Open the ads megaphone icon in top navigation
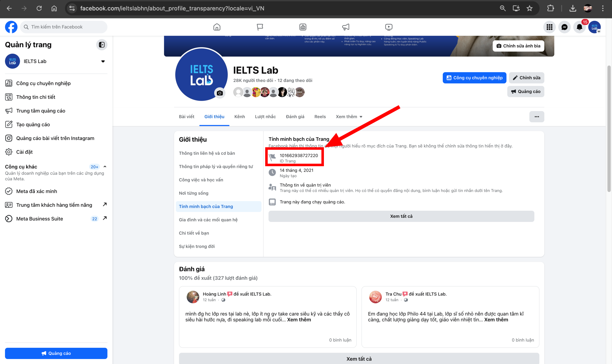 [x=346, y=27]
